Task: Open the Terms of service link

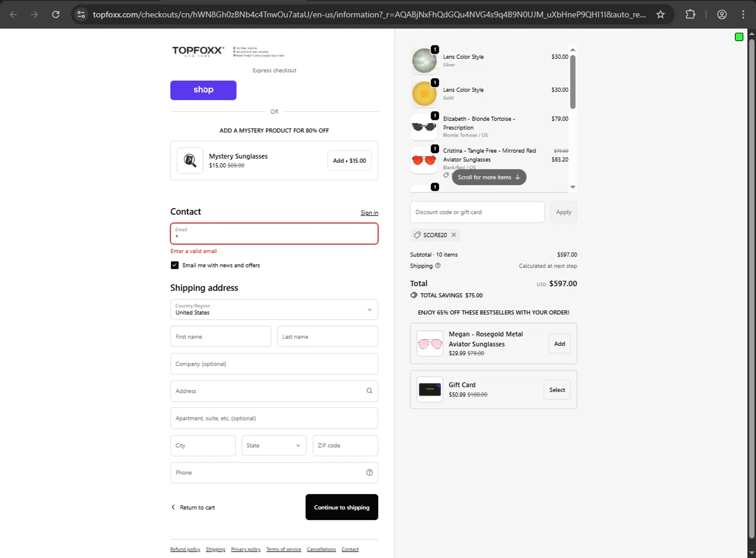Action: [x=284, y=549]
